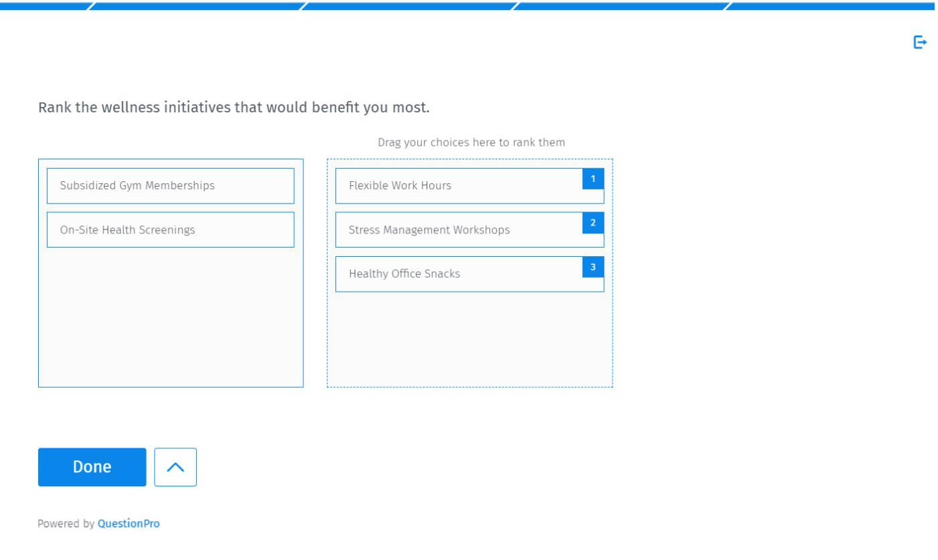Click empty space in the dashed ranking drop zone
Screen dimensions: 938x560
click(x=469, y=341)
